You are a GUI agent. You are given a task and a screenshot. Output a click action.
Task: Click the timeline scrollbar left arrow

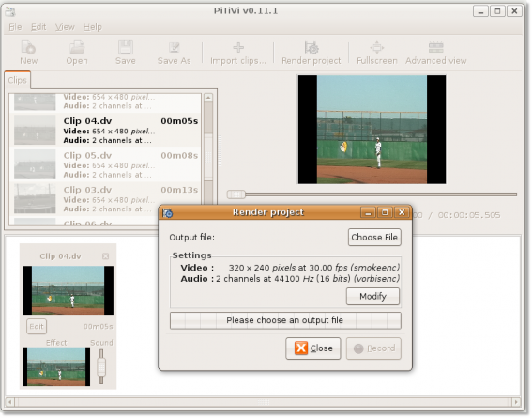tap(10, 402)
